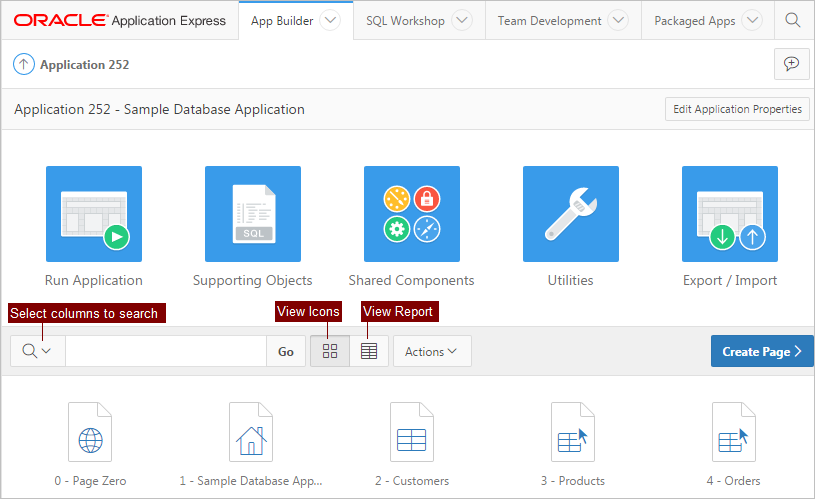Screen dimensions: 815x499
Task: Click in the page search text field
Action: (165, 351)
